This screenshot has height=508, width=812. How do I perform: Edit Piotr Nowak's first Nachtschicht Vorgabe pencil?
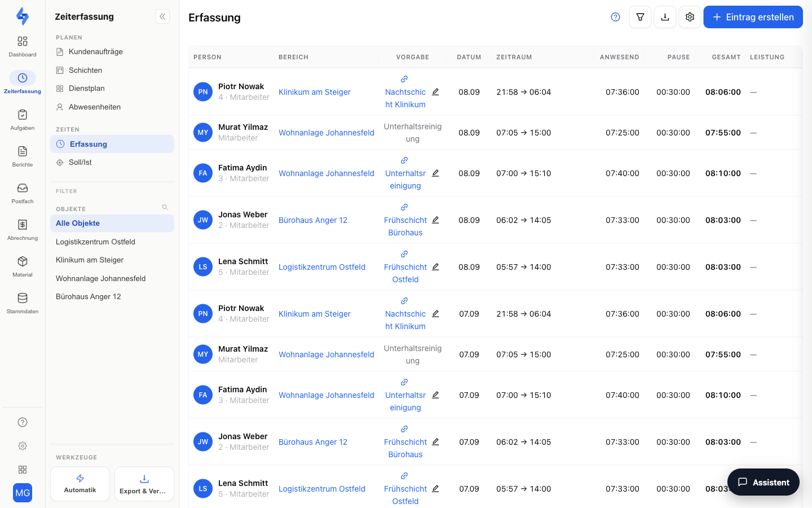435,92
